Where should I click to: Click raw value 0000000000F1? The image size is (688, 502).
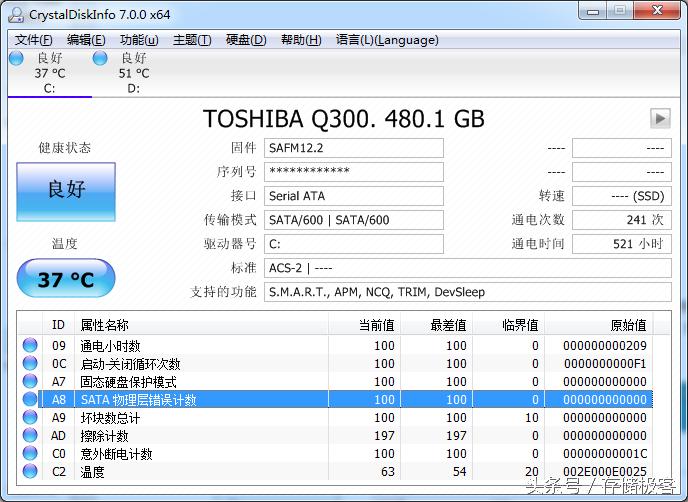(605, 364)
